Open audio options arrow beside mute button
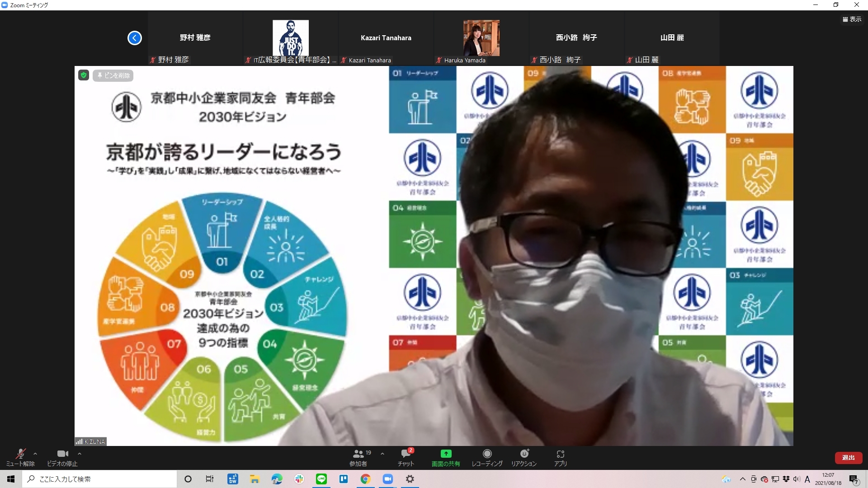Viewport: 868px width, 488px height. point(35,454)
